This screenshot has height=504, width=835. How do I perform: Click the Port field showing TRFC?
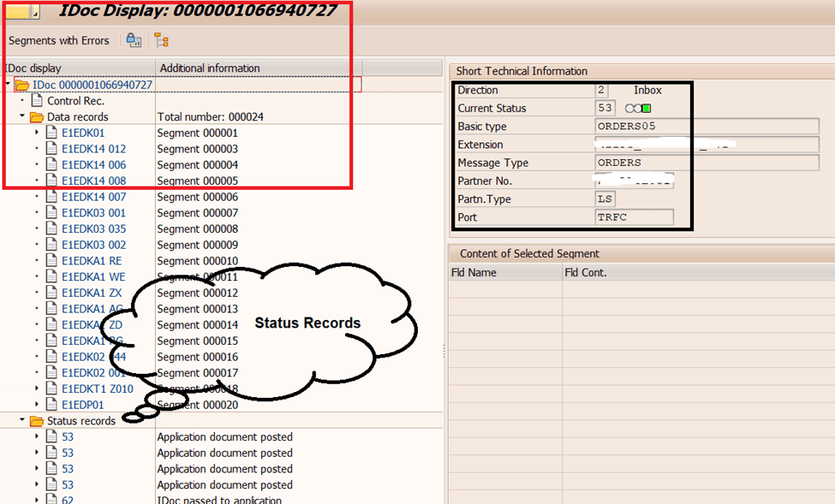[634, 216]
